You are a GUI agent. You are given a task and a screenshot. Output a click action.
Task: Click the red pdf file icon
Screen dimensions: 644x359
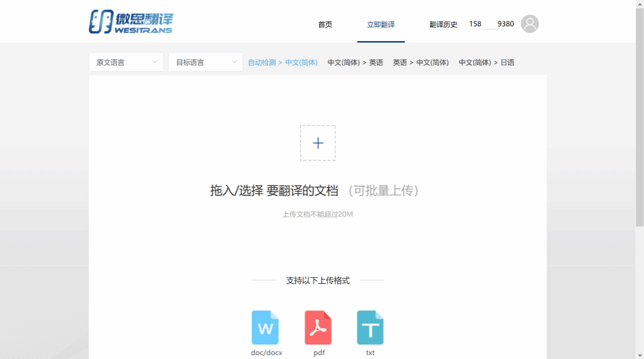pyautogui.click(x=318, y=328)
